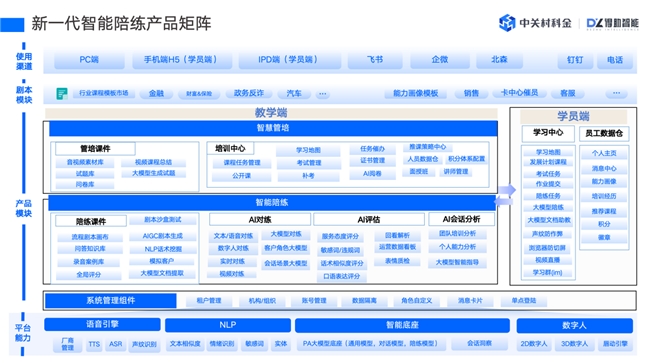Click the 钉钉 channel box

click(x=575, y=60)
